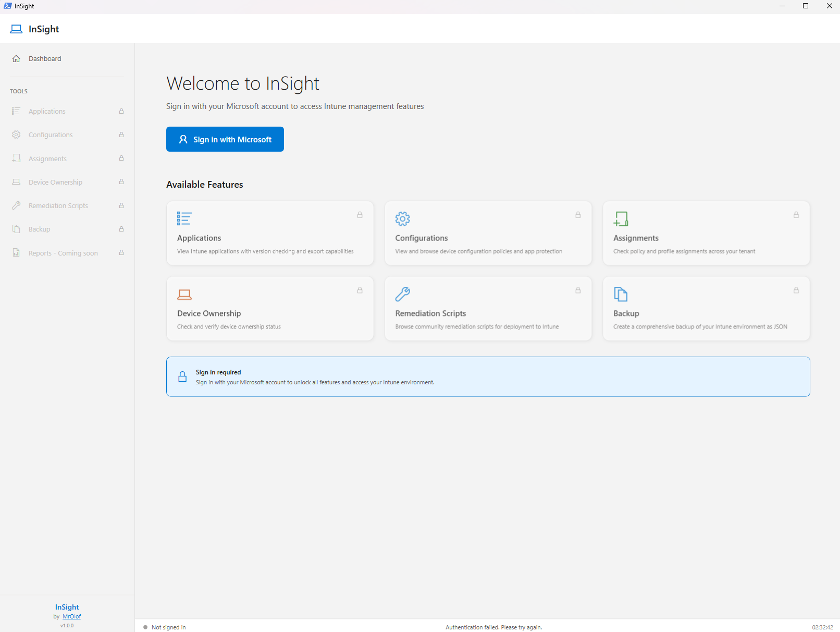Image resolution: width=840 pixels, height=632 pixels.
Task: Click lock icon beside Reports - Coming soon
Action: coord(121,252)
